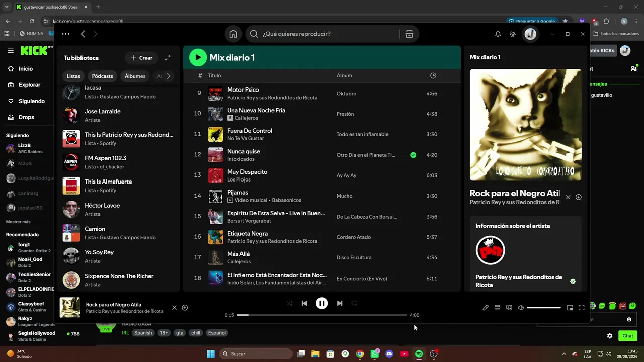The image size is (644, 362).
Task: Open Siguiendo in Kick sidebar
Action: [x=32, y=101]
